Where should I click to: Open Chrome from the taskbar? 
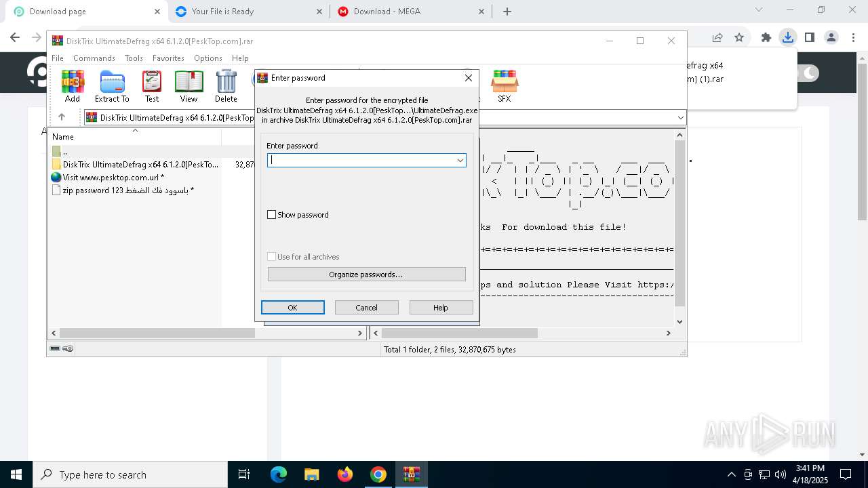click(378, 474)
